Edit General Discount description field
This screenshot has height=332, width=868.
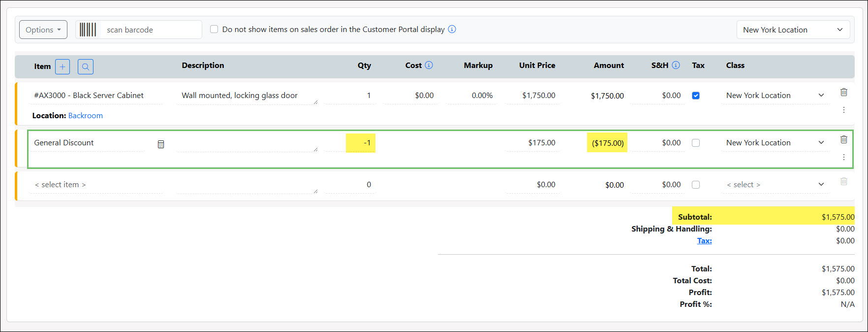(247, 143)
